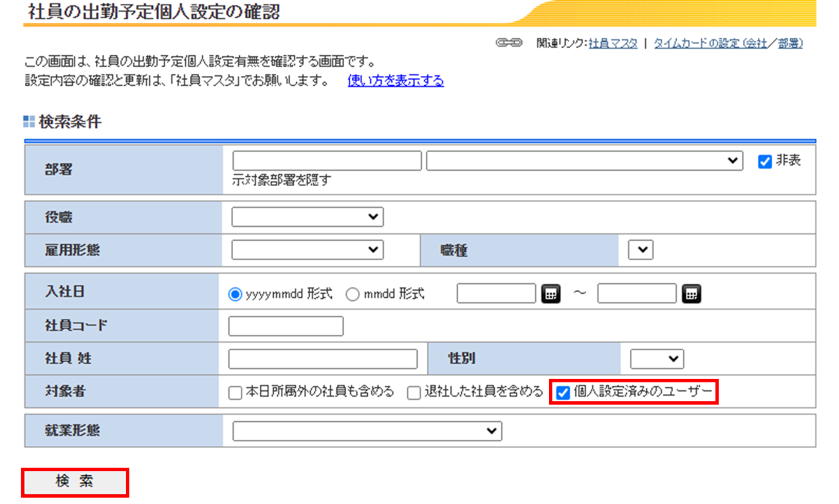The image size is (839, 504).
Task: Expand the 就業形態 dropdown
Action: click(367, 431)
